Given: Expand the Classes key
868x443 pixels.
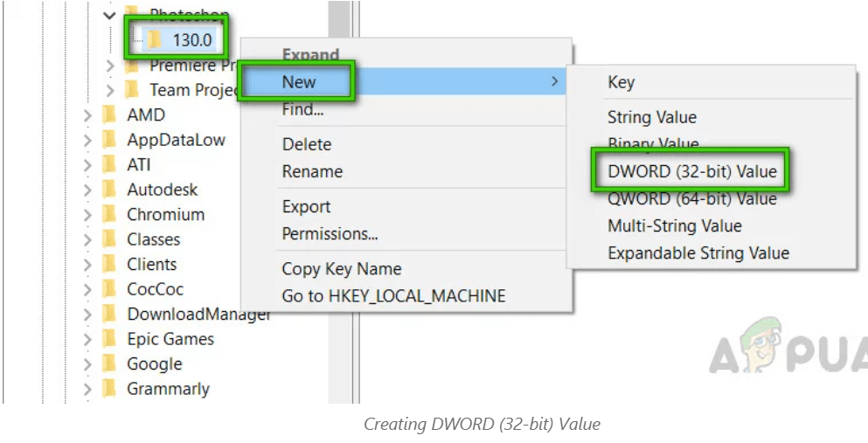Looking at the screenshot, I should (x=87, y=239).
